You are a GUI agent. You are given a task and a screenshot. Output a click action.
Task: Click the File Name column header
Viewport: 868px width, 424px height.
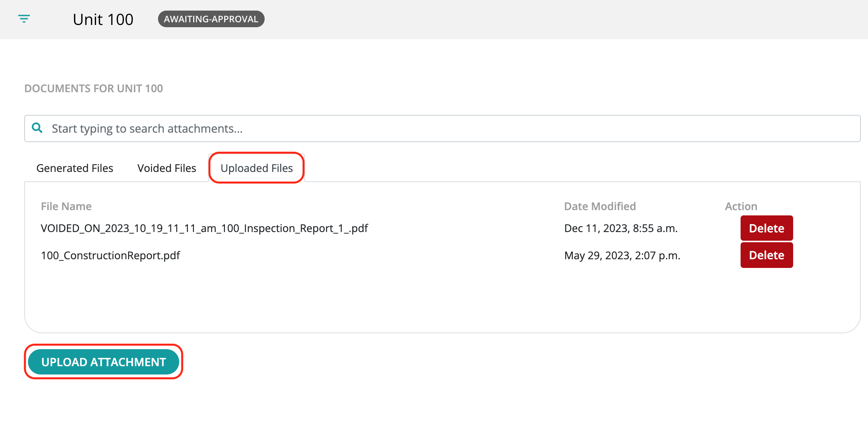tap(66, 206)
